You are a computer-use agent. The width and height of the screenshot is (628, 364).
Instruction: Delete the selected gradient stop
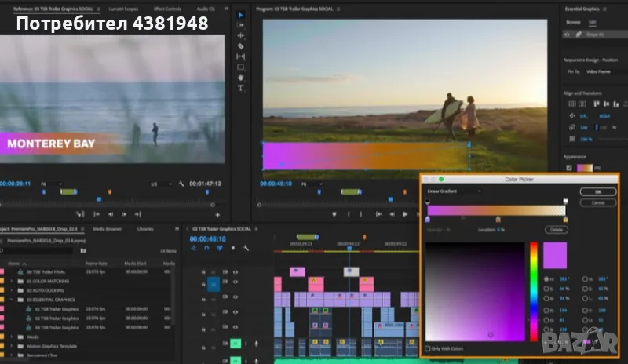tap(557, 230)
